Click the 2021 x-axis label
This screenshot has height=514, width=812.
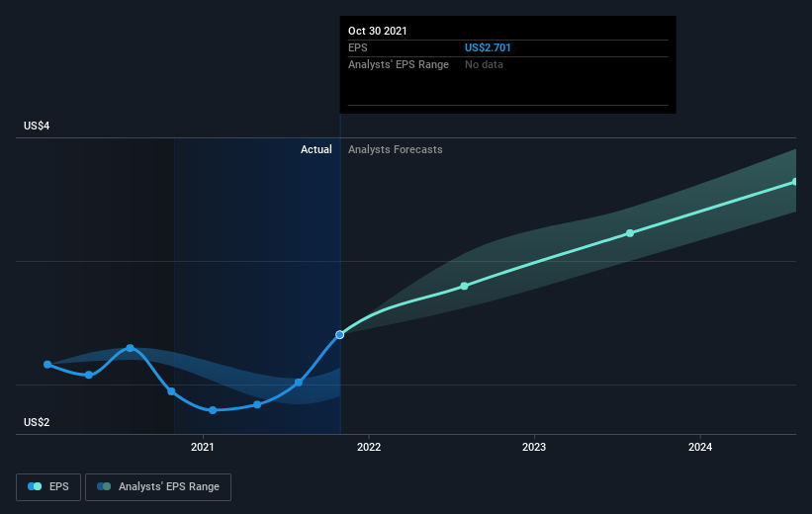[x=203, y=447]
